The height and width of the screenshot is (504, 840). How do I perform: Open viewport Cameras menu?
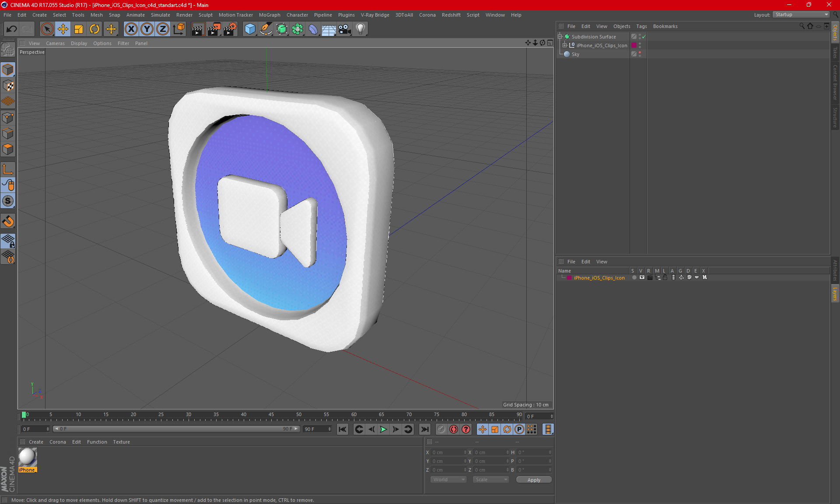point(55,43)
